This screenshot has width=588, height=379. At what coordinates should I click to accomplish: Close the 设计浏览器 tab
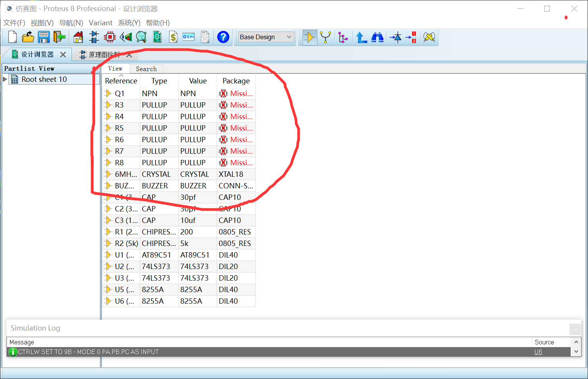(x=63, y=55)
